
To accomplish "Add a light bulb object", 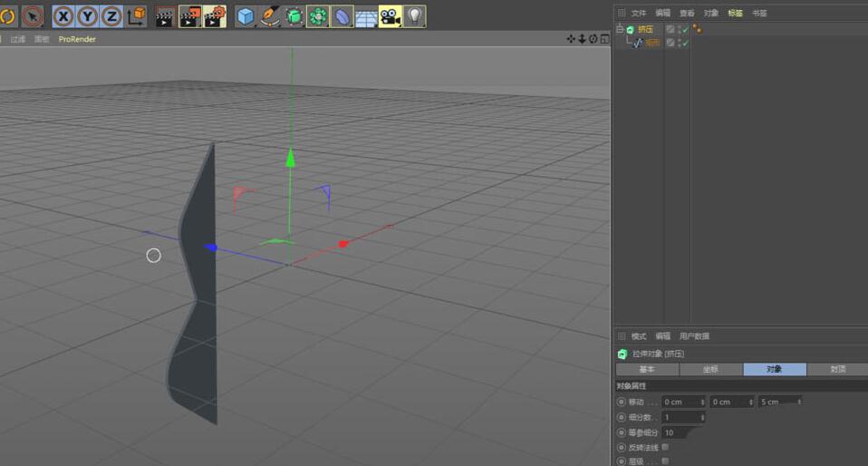I will [x=415, y=16].
